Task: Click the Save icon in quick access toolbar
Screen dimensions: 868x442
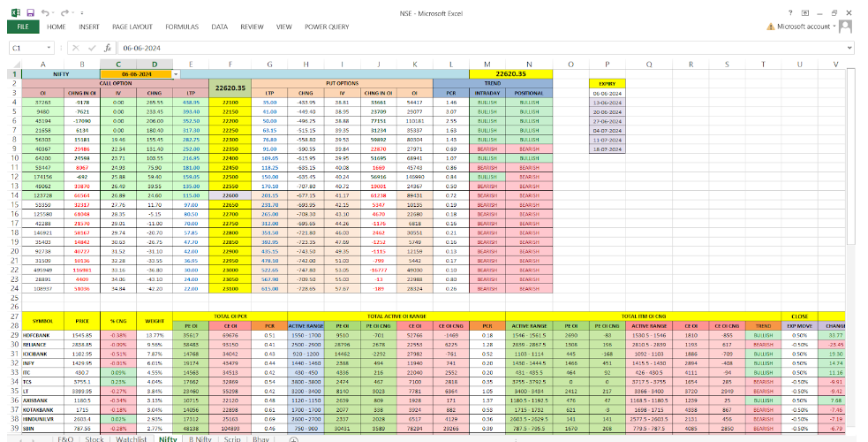Action: [30, 12]
